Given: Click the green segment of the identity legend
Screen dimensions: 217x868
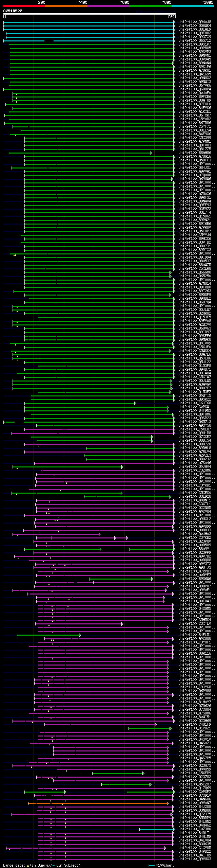Looking at the screenshot, I should [x=150, y=6].
